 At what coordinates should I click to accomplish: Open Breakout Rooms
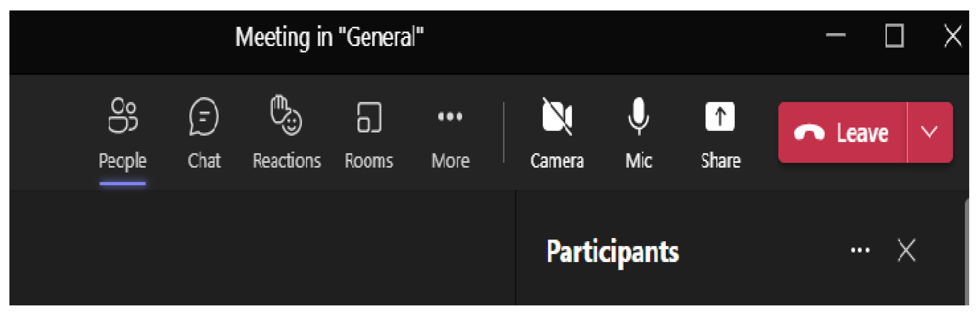[369, 133]
